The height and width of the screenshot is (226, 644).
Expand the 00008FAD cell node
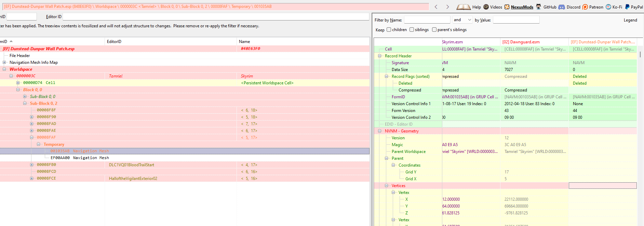[32, 124]
